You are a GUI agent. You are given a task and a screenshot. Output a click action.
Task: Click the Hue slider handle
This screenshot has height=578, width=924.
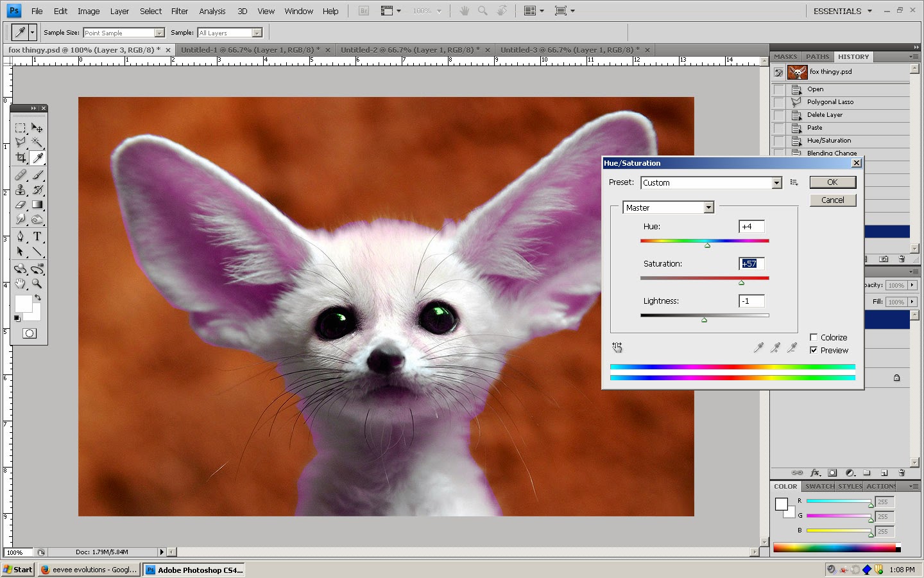coord(707,245)
